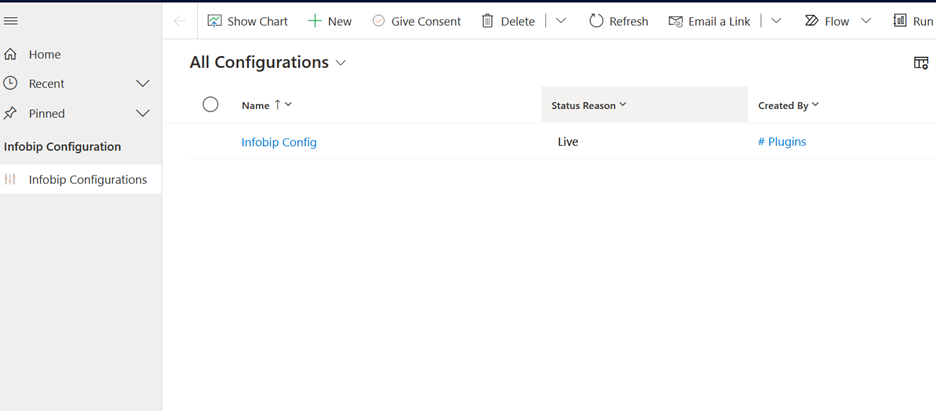Click the hamburger menu icon
The width and height of the screenshot is (936, 411).
(11, 21)
